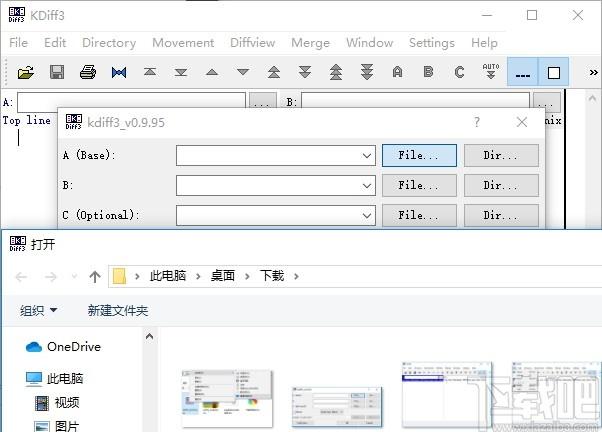This screenshot has height=432, width=602.
Task: Open recent locations dropdown arrow
Action: 74,276
